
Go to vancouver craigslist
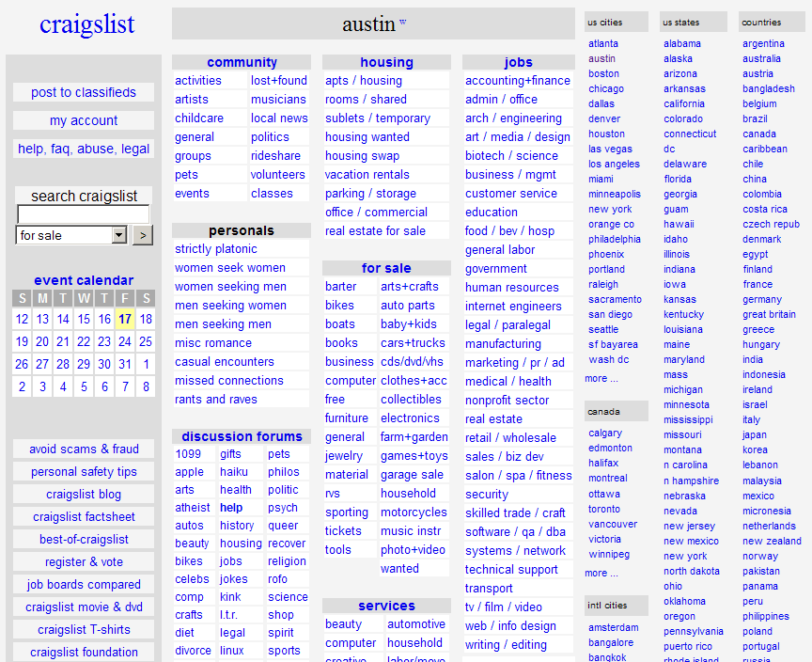click(x=613, y=524)
